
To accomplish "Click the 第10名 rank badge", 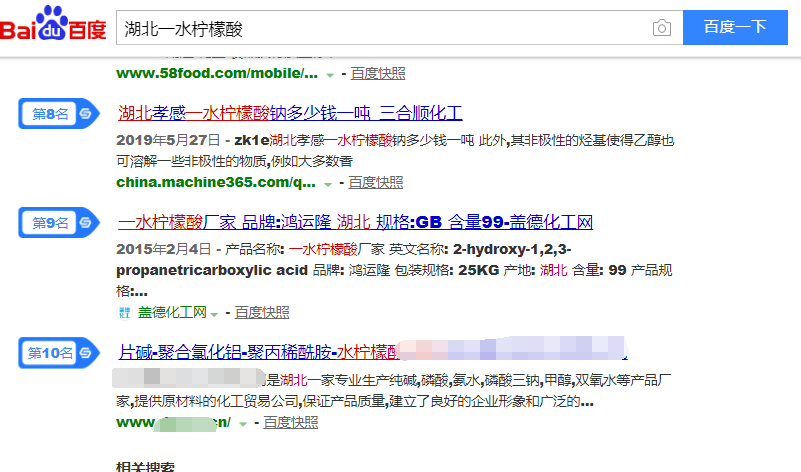I will pyautogui.click(x=58, y=352).
